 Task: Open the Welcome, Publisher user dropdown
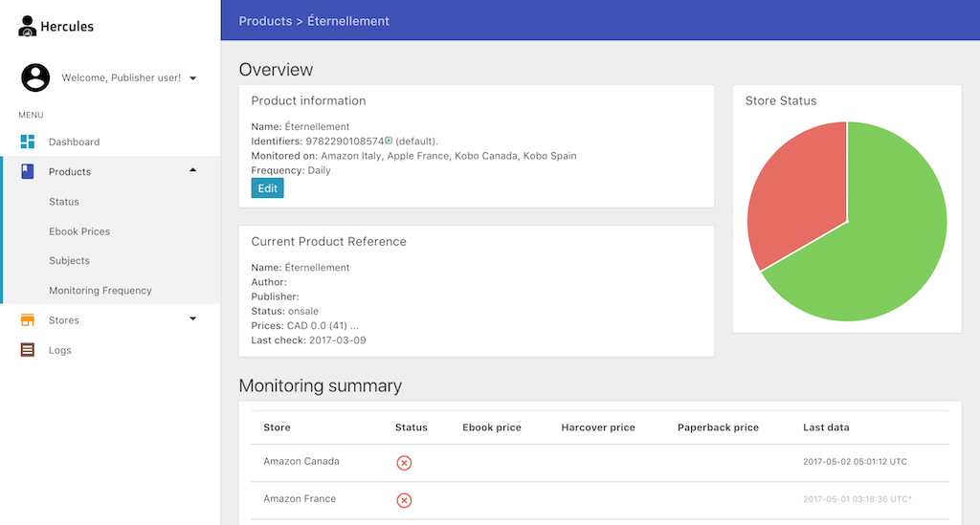click(192, 78)
